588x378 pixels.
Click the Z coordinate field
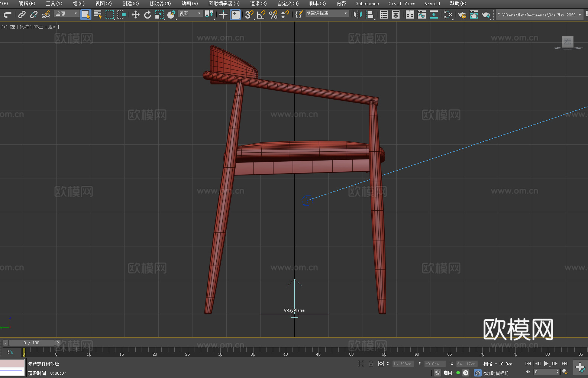(467, 364)
